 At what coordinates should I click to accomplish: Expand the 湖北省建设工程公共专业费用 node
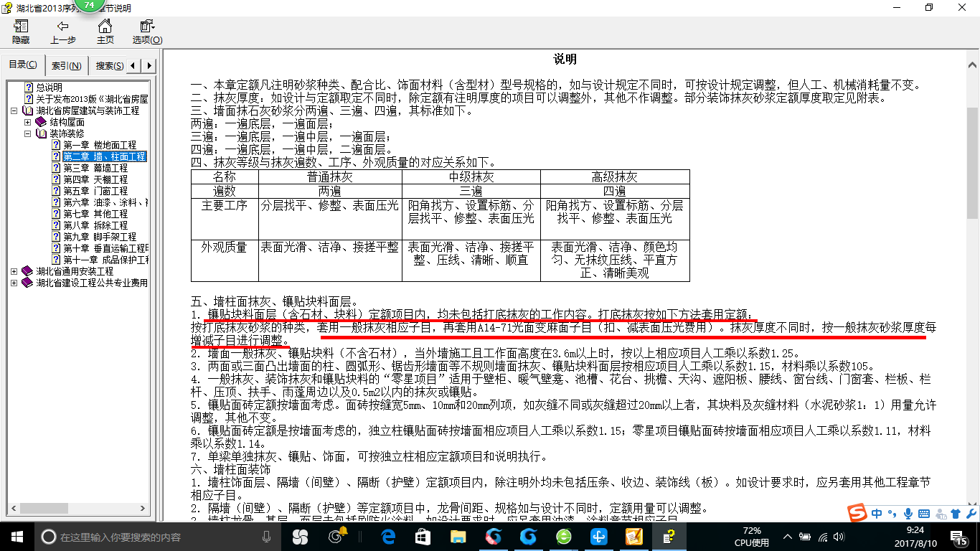click(x=14, y=283)
